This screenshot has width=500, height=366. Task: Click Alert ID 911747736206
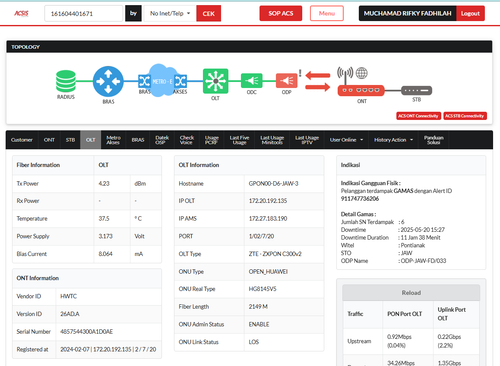[x=360, y=199]
